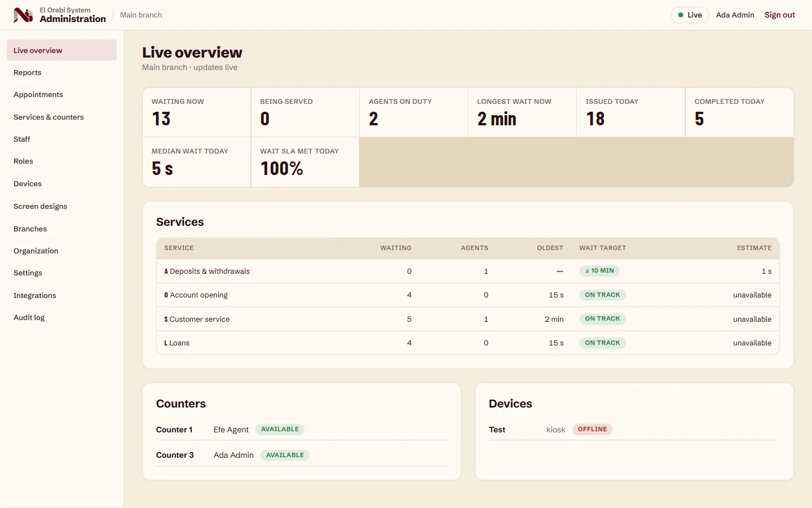Open Appointments from the sidebar
The image size is (812, 508).
(x=61, y=94)
